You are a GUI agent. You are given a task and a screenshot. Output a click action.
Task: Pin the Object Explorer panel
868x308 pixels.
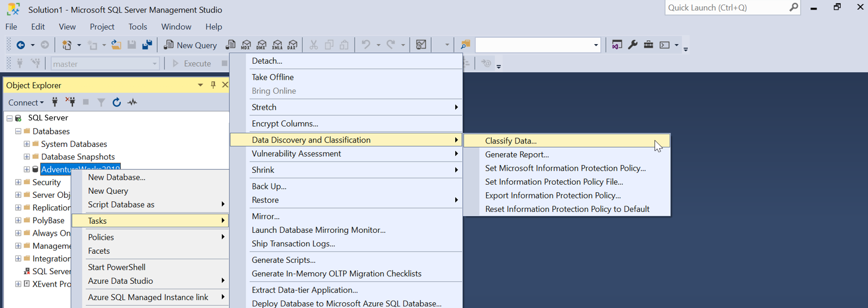pyautogui.click(x=213, y=85)
